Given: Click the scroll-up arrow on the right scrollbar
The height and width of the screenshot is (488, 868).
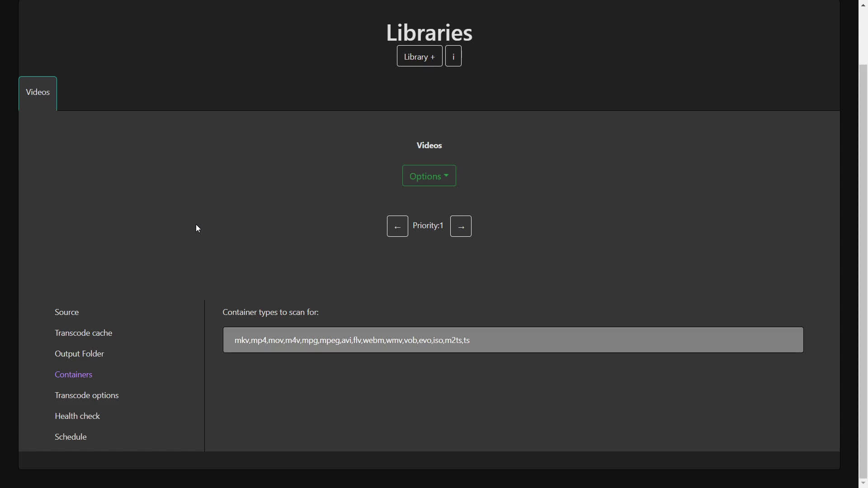Looking at the screenshot, I should (x=863, y=5).
